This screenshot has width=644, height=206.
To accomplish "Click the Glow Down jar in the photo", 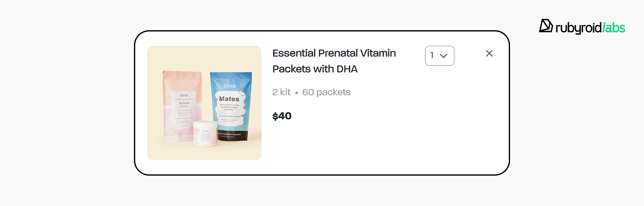I will point(205,134).
